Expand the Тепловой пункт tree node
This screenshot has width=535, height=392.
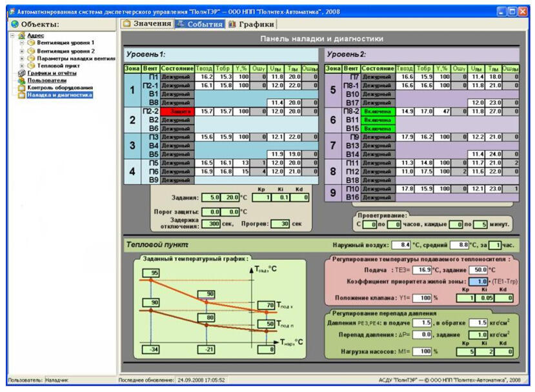pyautogui.click(x=22, y=66)
